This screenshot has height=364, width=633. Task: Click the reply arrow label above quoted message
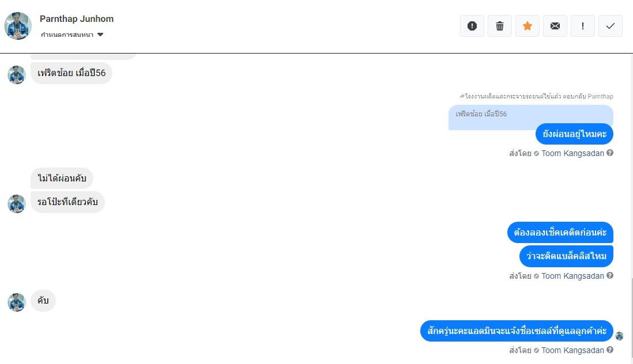[x=537, y=96]
